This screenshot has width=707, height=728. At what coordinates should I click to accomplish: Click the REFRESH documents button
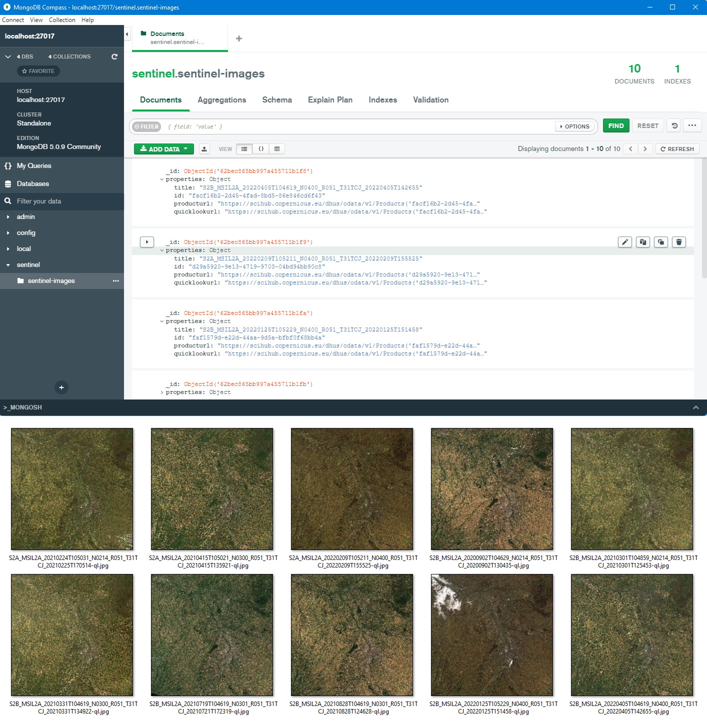click(677, 149)
